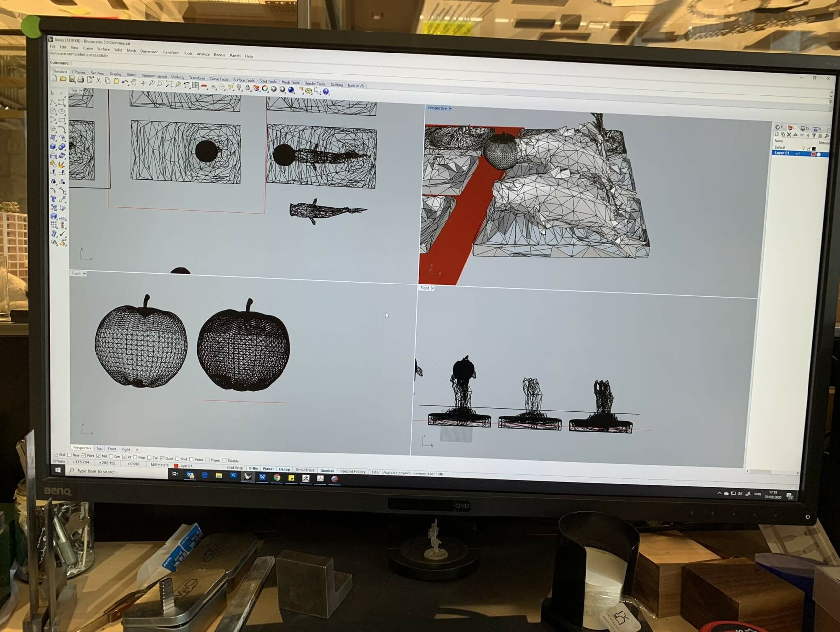Print using the printer toolbar icon
Image resolution: width=840 pixels, height=632 pixels.
pos(80,80)
